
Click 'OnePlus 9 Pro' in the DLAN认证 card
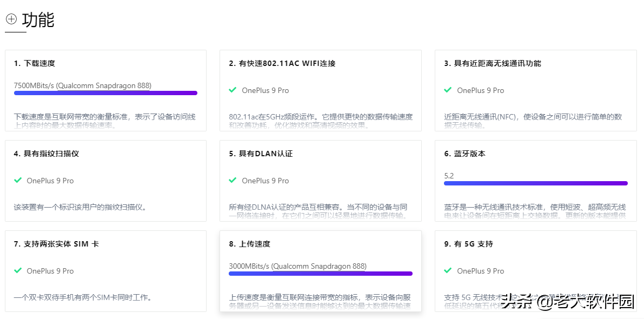point(265,181)
